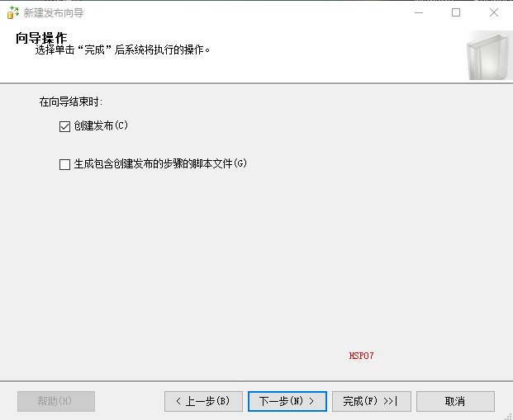Minimize the 新建发布向导 window

tap(419, 12)
